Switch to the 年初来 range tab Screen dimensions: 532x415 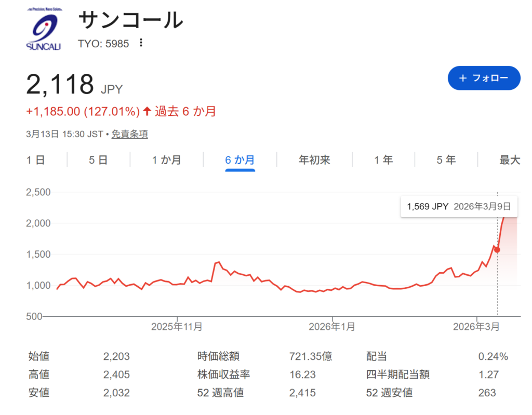314,160
